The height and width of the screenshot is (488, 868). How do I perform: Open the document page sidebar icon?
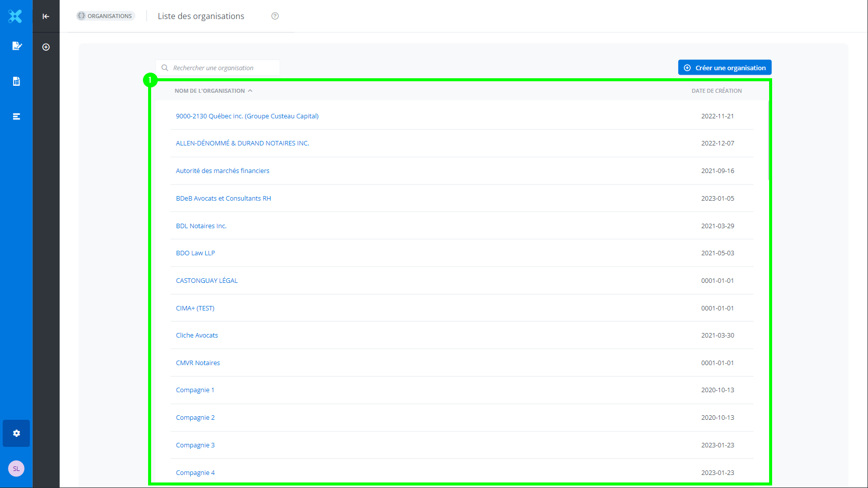click(x=17, y=81)
